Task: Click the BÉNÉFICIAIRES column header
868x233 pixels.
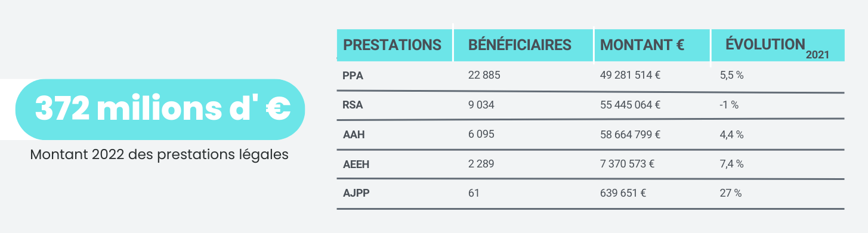Action: [x=520, y=45]
